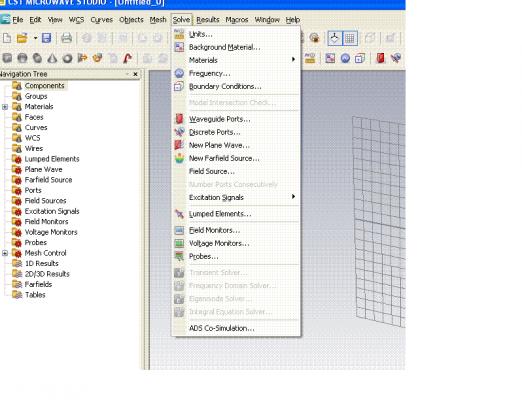
Task: Choose Boundary Conditions... menu entry
Action: pyautogui.click(x=236, y=86)
